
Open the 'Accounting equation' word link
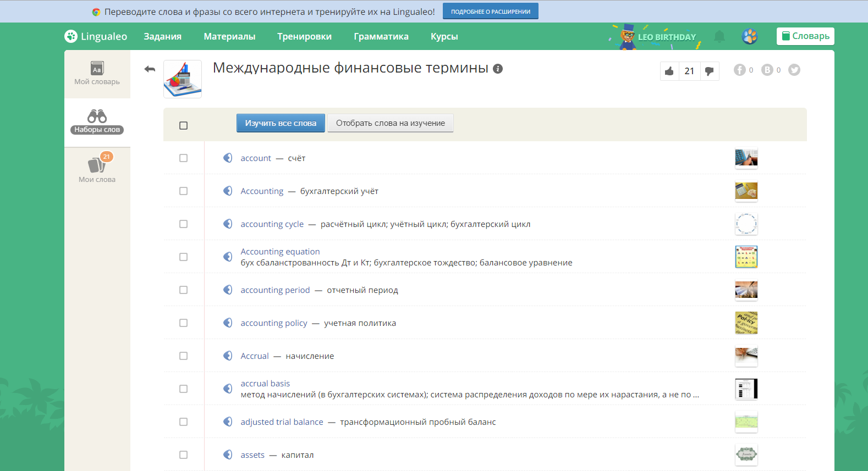280,252
